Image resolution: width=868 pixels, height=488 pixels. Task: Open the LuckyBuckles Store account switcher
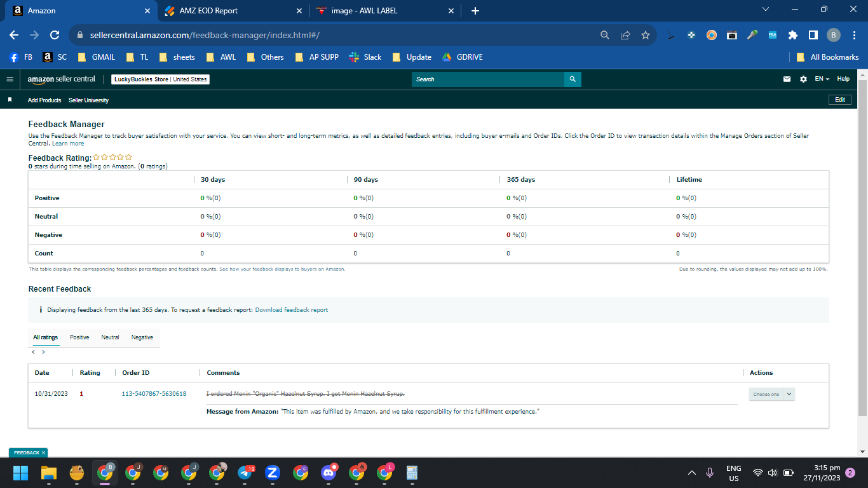coord(160,79)
